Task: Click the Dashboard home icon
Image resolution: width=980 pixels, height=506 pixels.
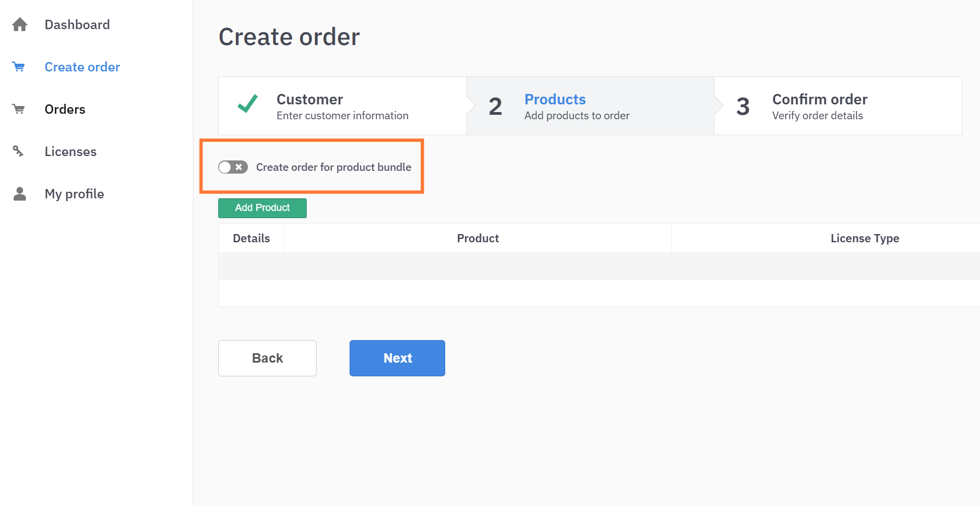Action: (x=20, y=25)
